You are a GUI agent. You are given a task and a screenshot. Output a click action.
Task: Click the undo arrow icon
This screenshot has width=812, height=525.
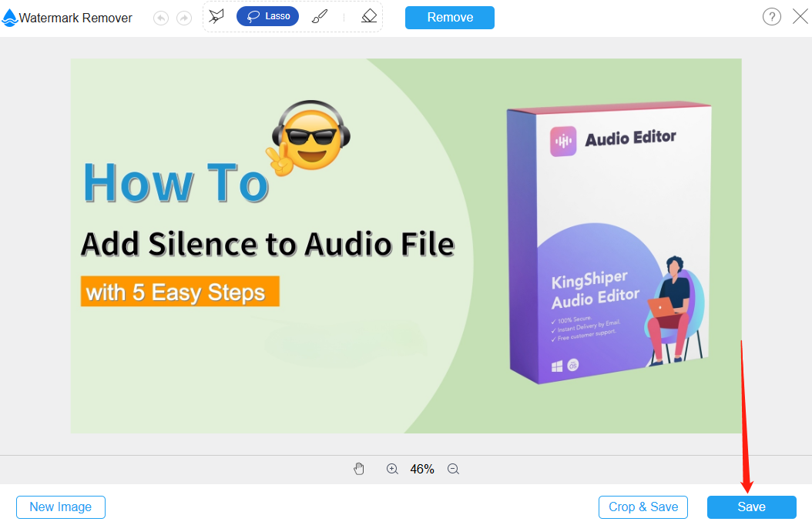(x=161, y=18)
